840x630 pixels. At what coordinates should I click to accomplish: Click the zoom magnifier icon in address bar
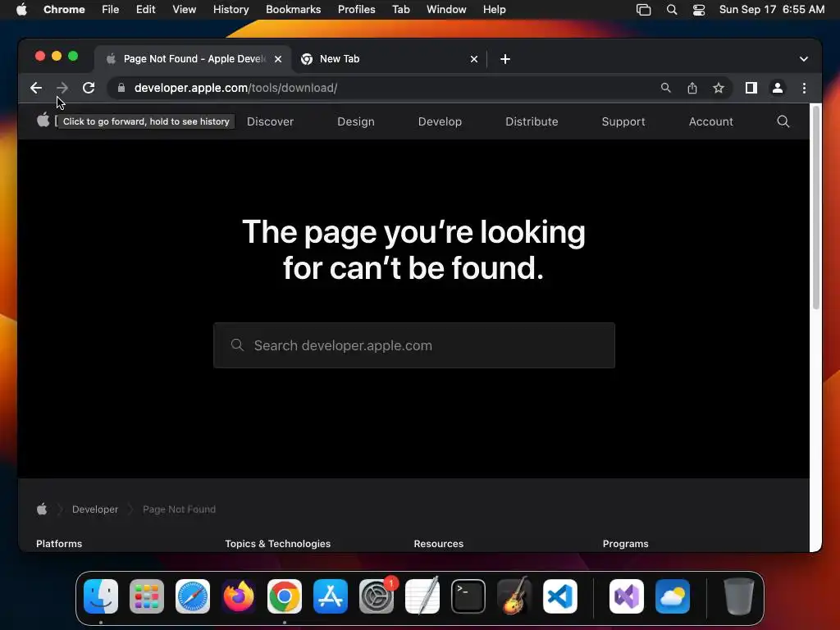pyautogui.click(x=665, y=88)
